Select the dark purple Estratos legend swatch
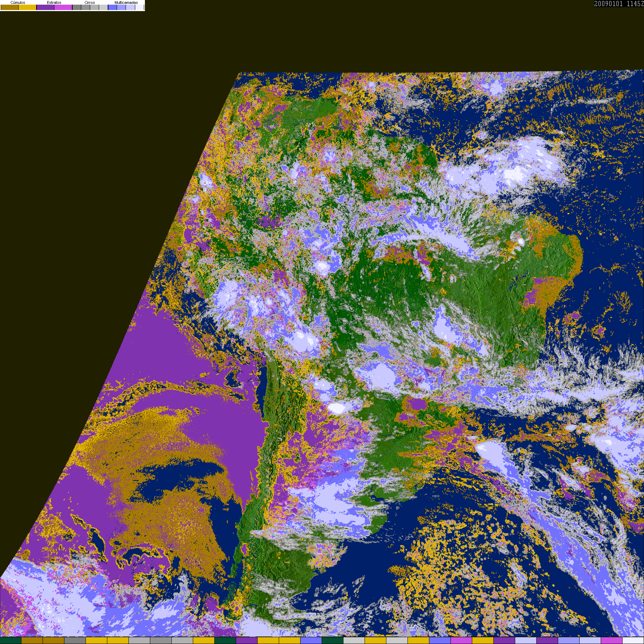This screenshot has width=644, height=644. click(45, 8)
